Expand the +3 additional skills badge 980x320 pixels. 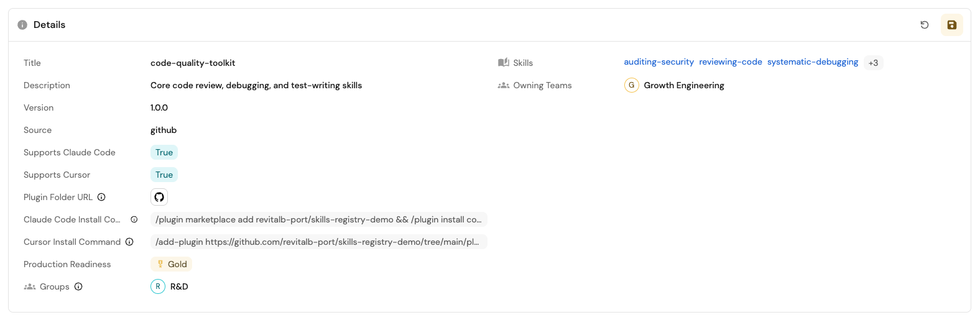pyautogui.click(x=873, y=63)
